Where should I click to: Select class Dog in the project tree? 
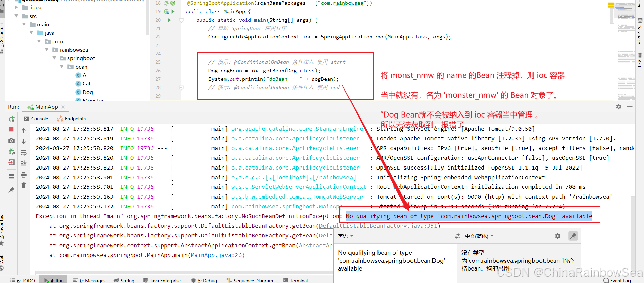click(x=84, y=92)
